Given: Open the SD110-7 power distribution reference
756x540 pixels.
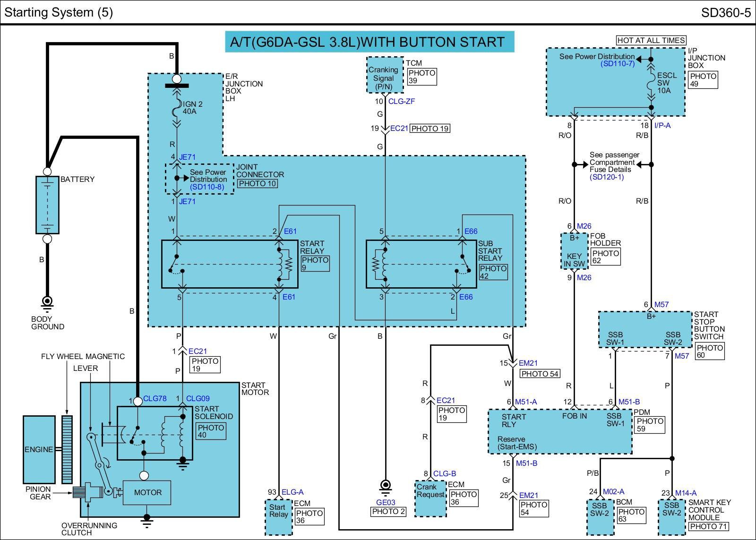Looking at the screenshot, I should coord(618,64).
